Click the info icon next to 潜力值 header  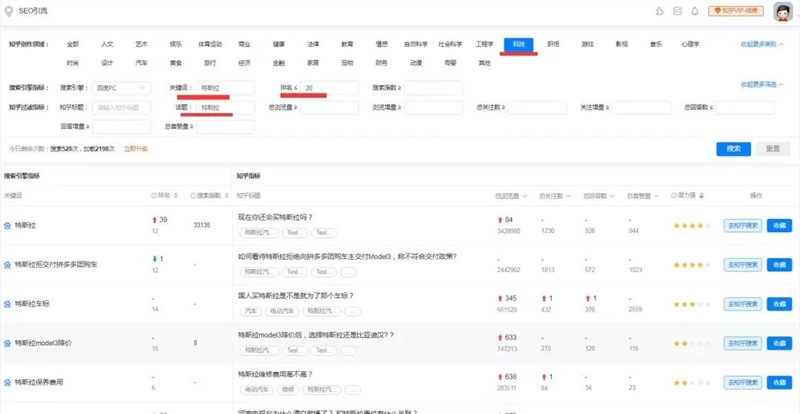676,195
